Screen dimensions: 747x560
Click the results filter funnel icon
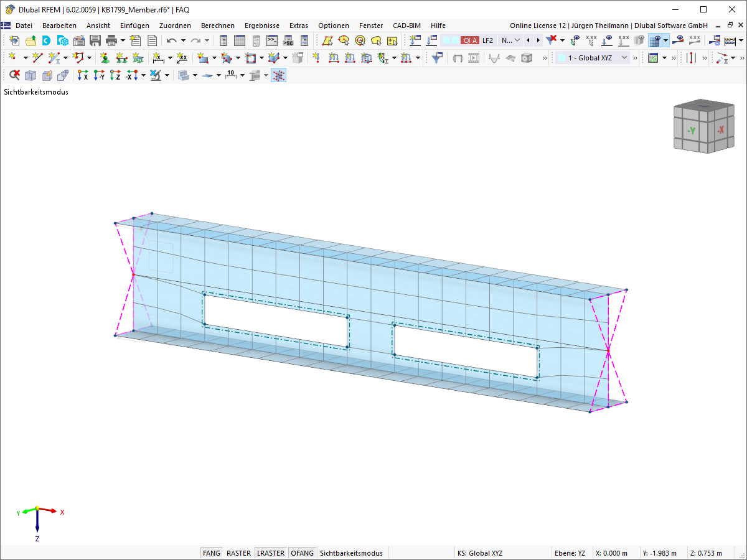point(438,58)
